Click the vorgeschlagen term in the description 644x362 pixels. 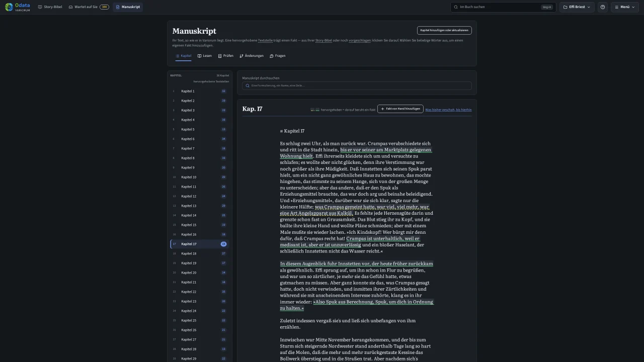pyautogui.click(x=360, y=40)
